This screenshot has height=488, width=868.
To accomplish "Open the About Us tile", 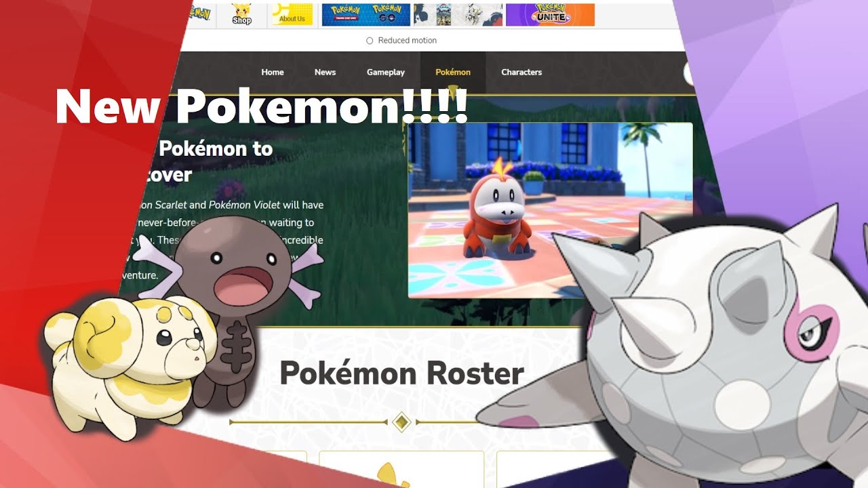I will pyautogui.click(x=292, y=14).
